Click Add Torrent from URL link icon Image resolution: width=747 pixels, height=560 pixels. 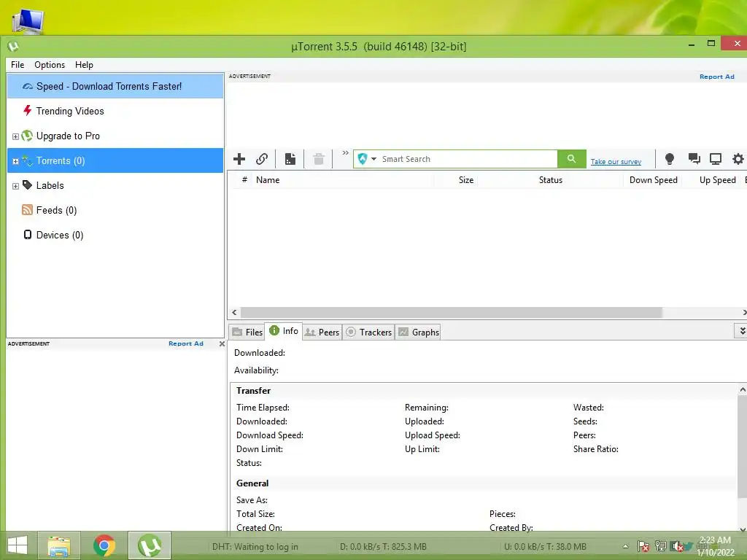[x=262, y=159]
